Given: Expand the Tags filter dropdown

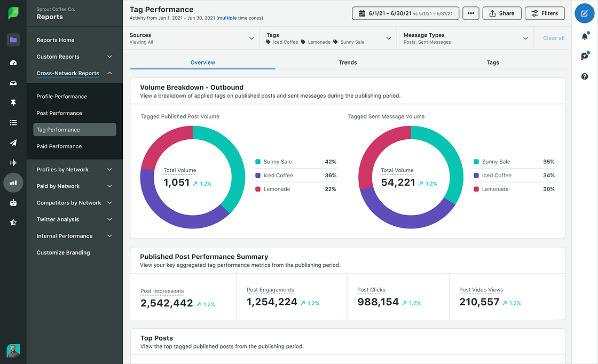Looking at the screenshot, I should (328, 38).
